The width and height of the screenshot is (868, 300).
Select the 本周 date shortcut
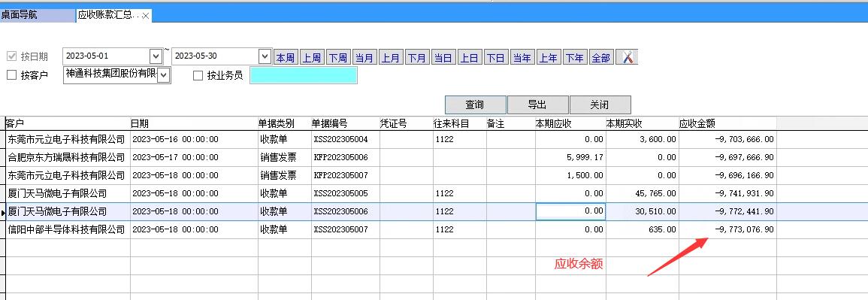pyautogui.click(x=286, y=58)
